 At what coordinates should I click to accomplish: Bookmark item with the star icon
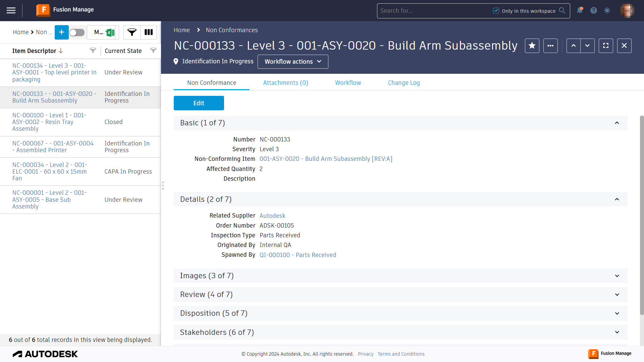[532, 46]
